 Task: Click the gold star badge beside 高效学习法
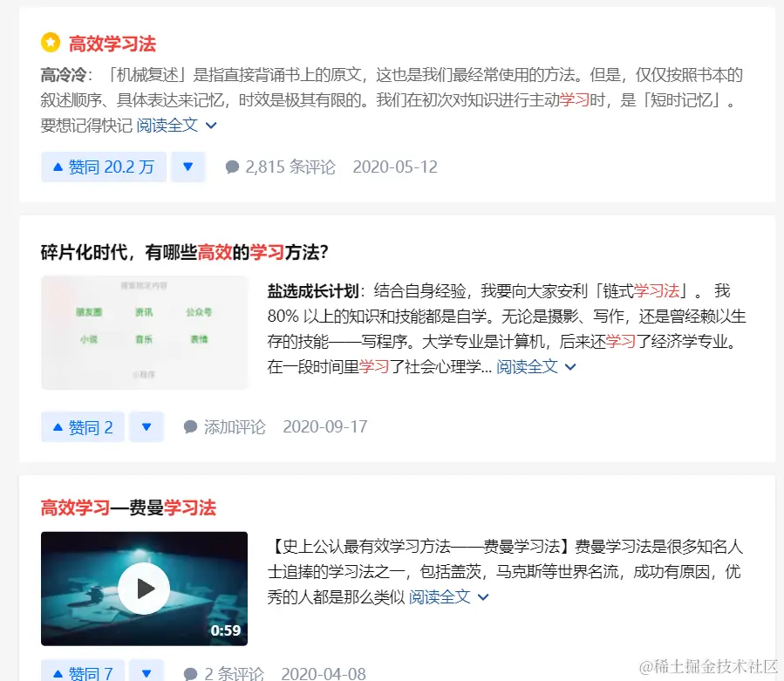click(51, 43)
